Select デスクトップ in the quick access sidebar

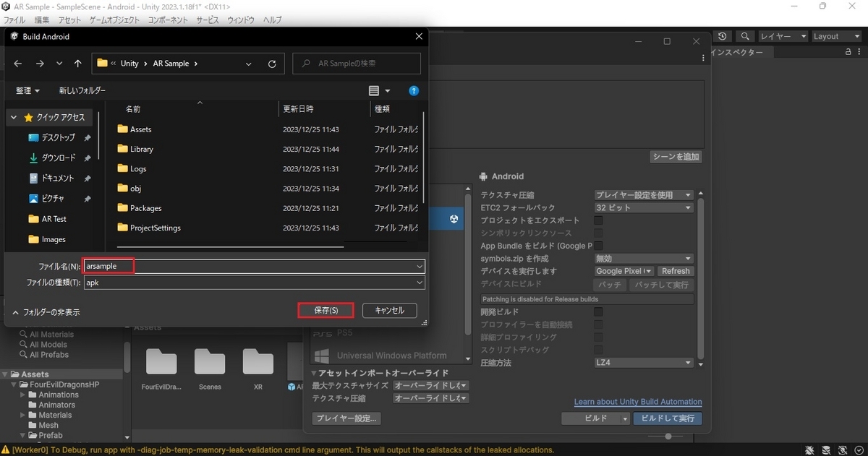[x=58, y=137]
